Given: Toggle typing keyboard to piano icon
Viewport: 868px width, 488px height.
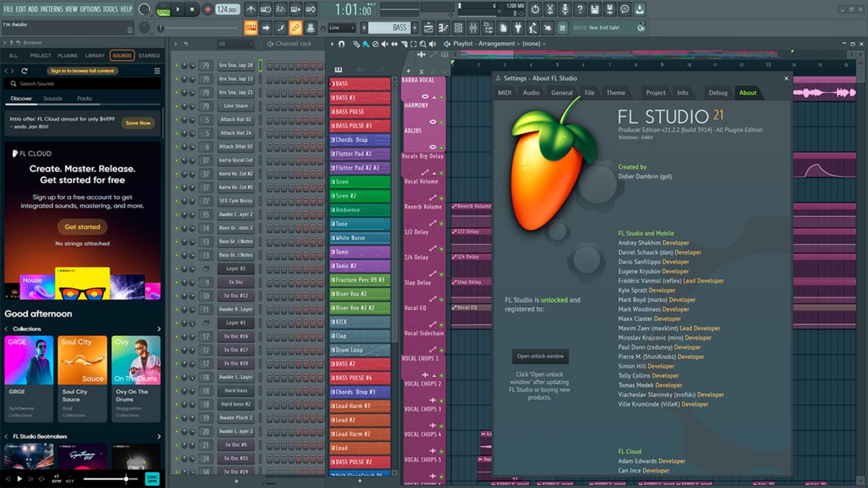Looking at the screenshot, I should [251, 27].
